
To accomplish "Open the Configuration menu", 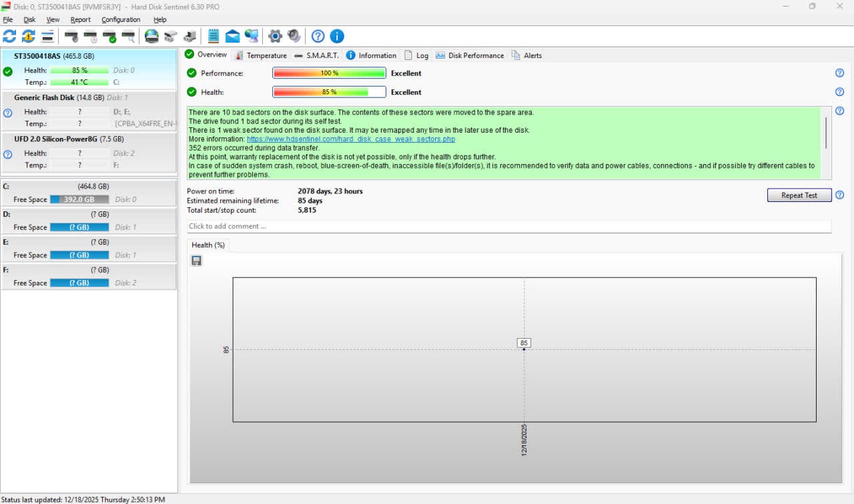I will 121,20.
